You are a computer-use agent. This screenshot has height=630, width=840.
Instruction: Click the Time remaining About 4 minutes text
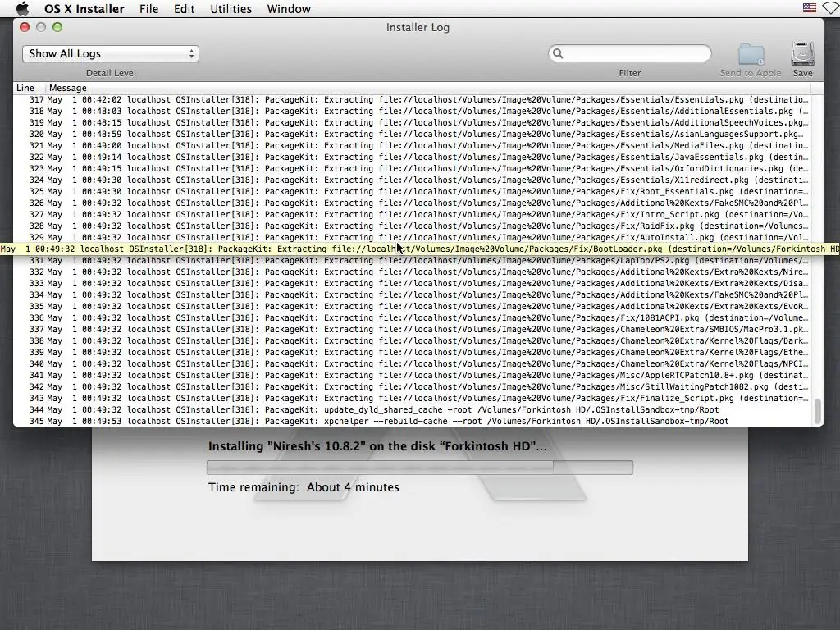[304, 487]
